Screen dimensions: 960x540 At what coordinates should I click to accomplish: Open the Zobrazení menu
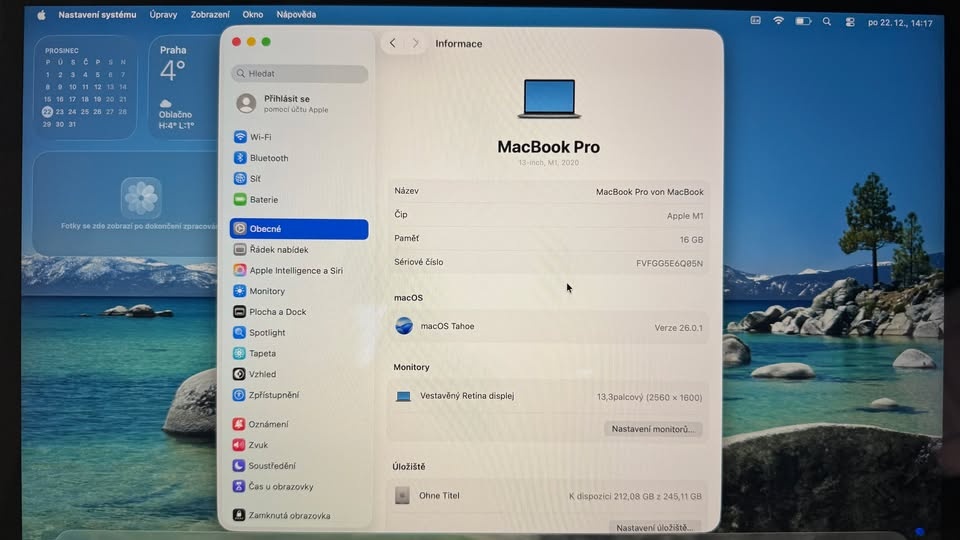210,15
